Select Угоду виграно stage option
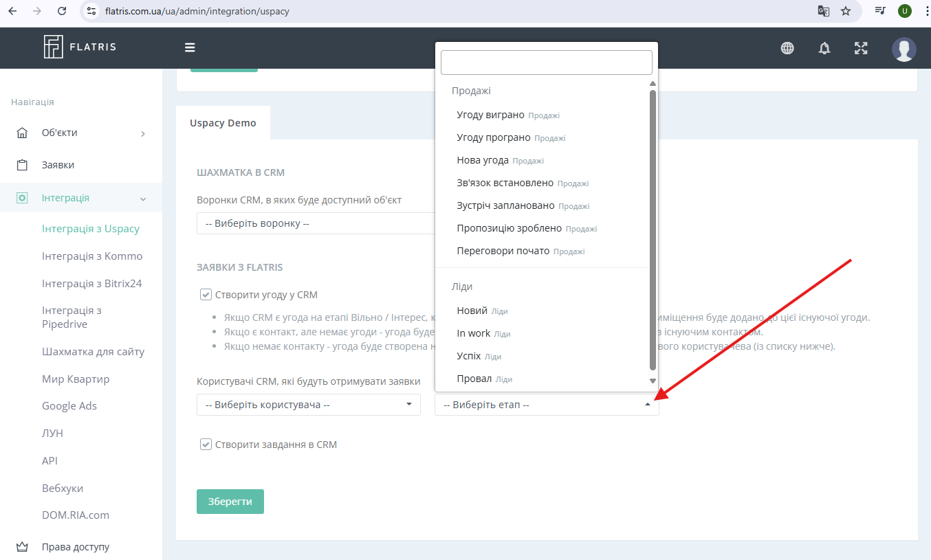This screenshot has height=560, width=931. click(542, 115)
